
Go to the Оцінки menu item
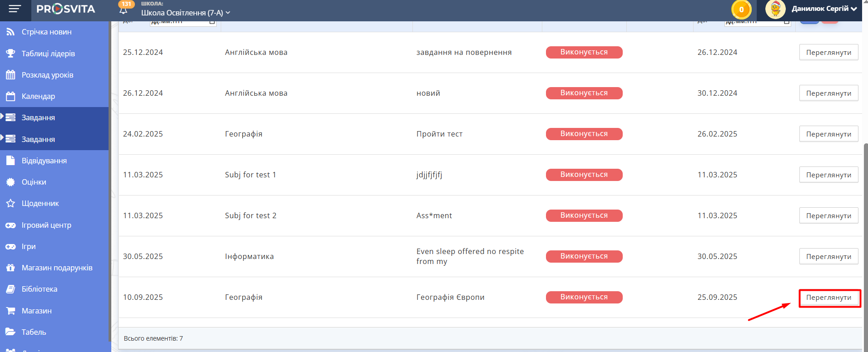coord(34,182)
